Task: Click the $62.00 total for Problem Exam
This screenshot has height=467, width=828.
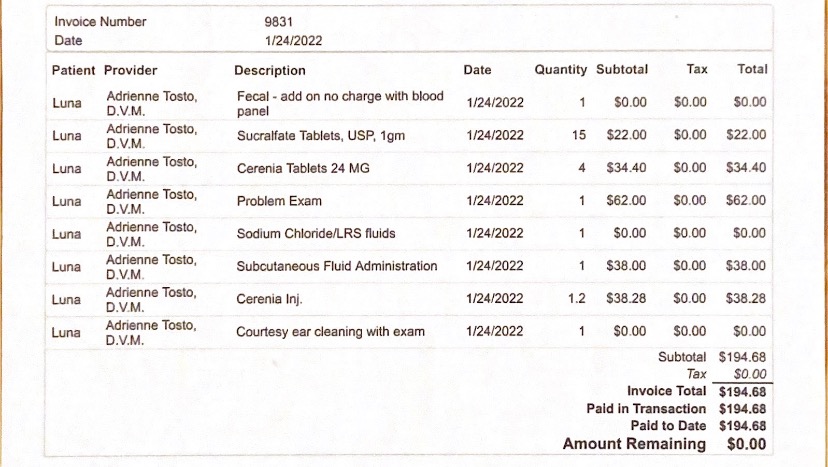Action: 746,201
